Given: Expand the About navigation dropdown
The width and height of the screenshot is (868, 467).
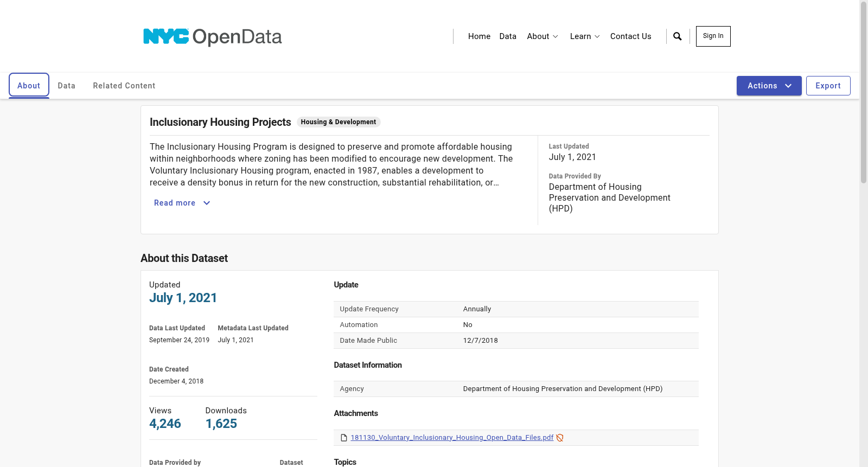Looking at the screenshot, I should tap(542, 36).
